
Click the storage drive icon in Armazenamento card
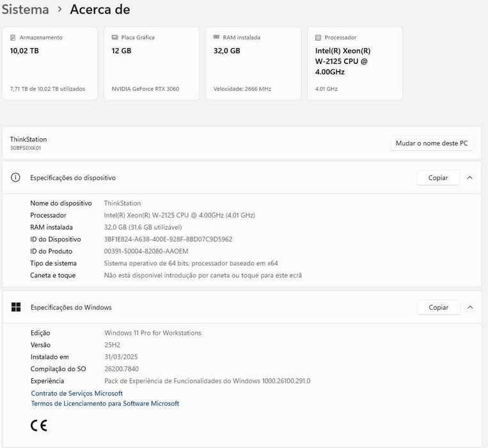coord(13,38)
